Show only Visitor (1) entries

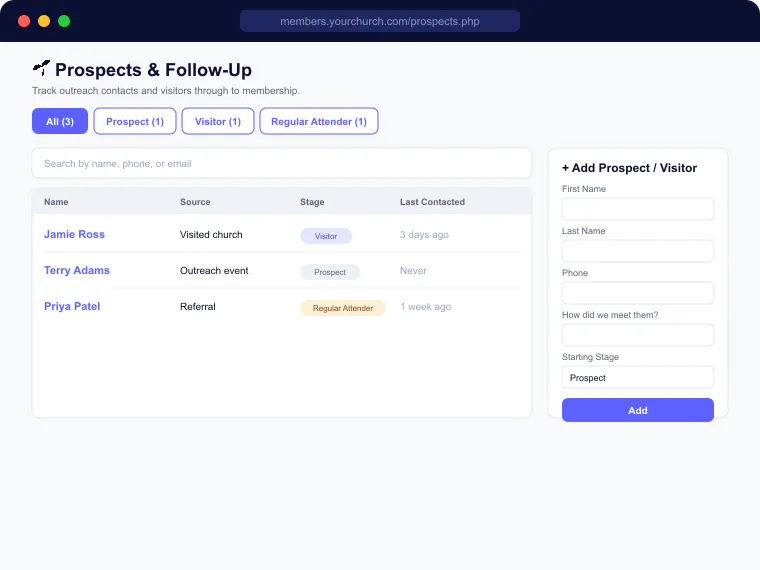click(x=218, y=121)
